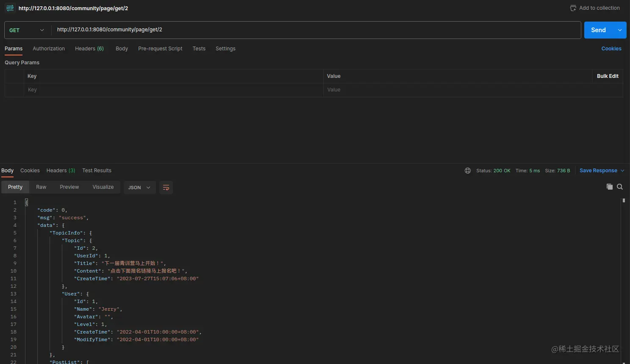Open search in the response body

[620, 187]
